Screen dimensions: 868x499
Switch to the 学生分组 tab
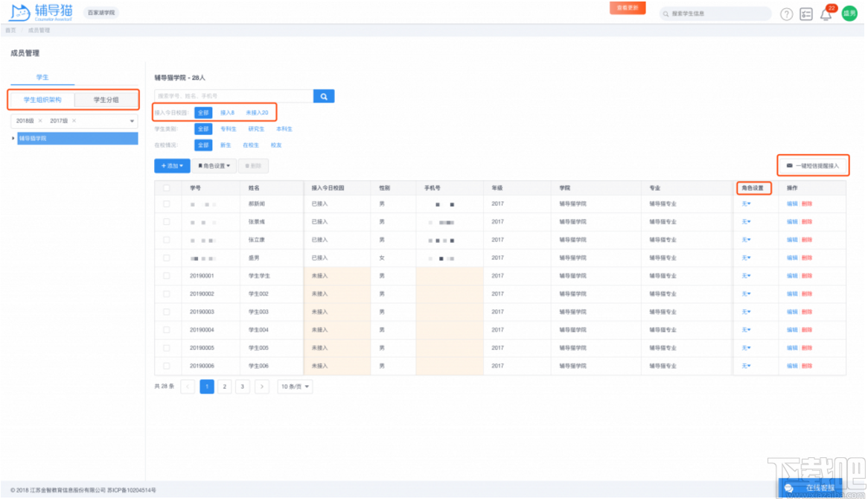pos(106,100)
